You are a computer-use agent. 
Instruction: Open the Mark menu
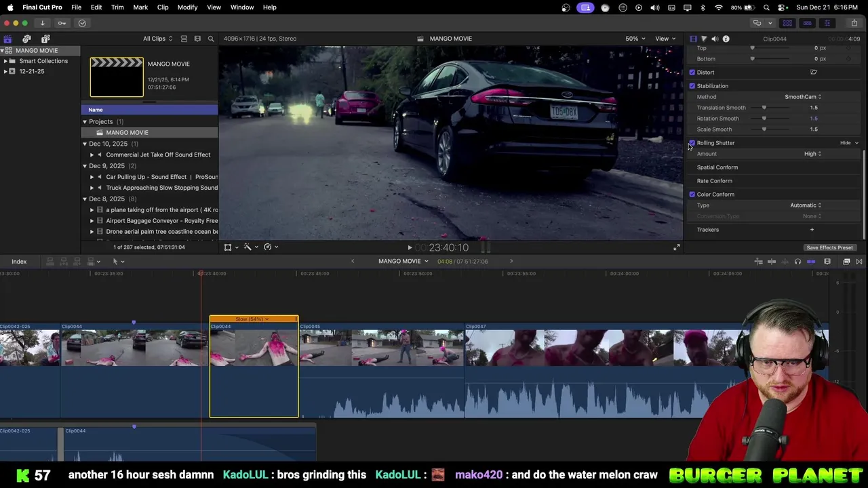[140, 7]
